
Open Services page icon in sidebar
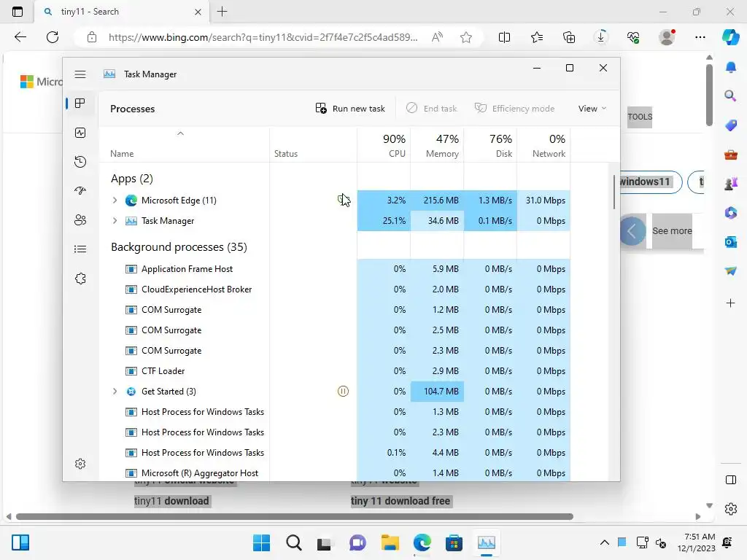point(80,279)
